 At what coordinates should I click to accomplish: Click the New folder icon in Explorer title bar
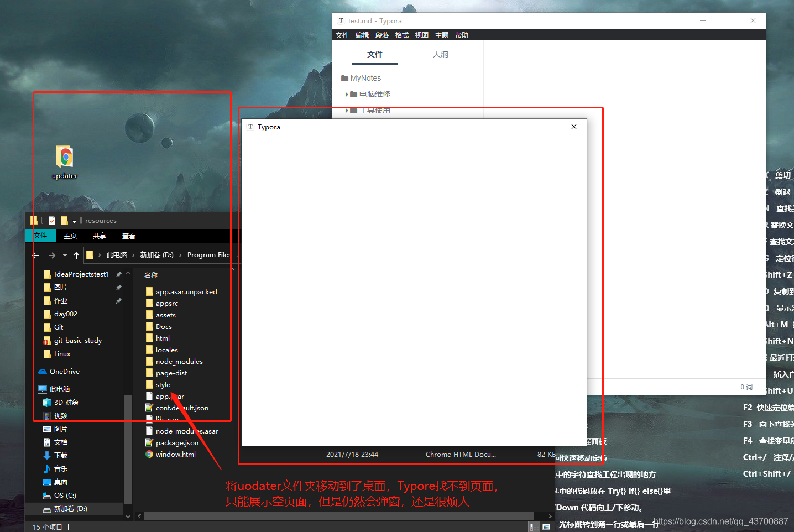click(64, 221)
